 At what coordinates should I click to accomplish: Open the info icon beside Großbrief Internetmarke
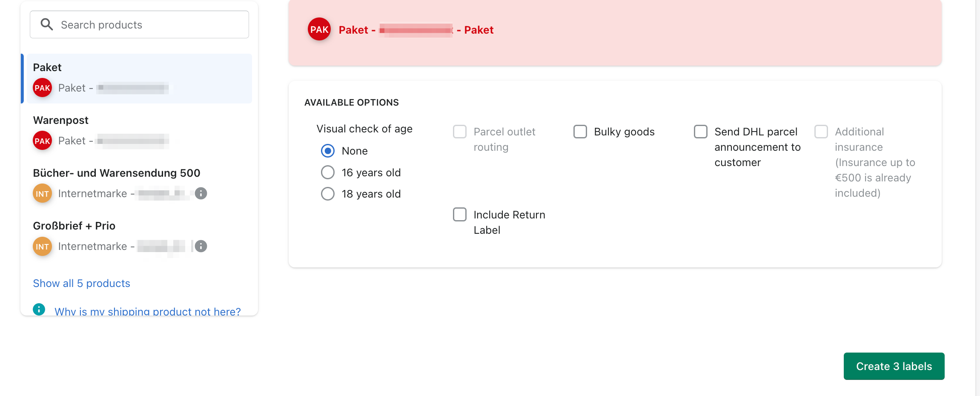coord(201,246)
